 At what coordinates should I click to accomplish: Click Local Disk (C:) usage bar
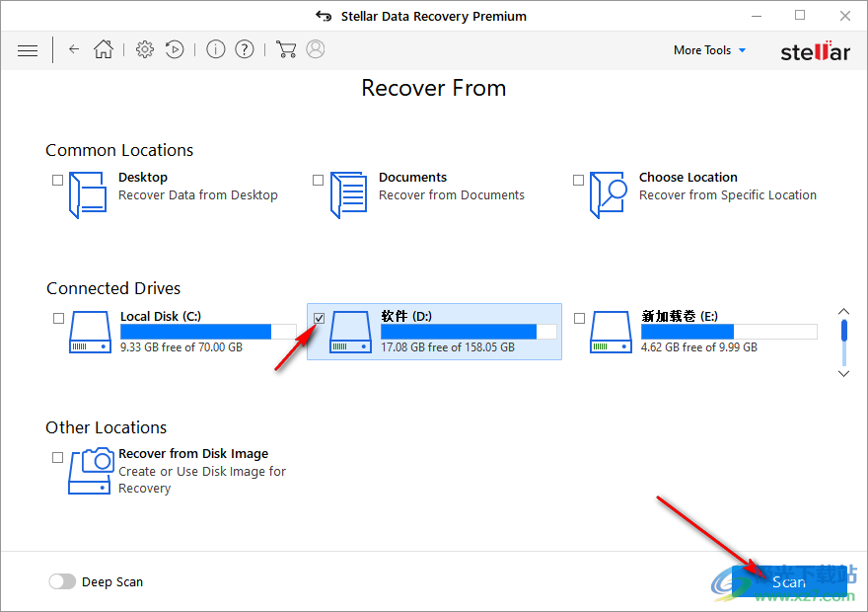pyautogui.click(x=208, y=332)
